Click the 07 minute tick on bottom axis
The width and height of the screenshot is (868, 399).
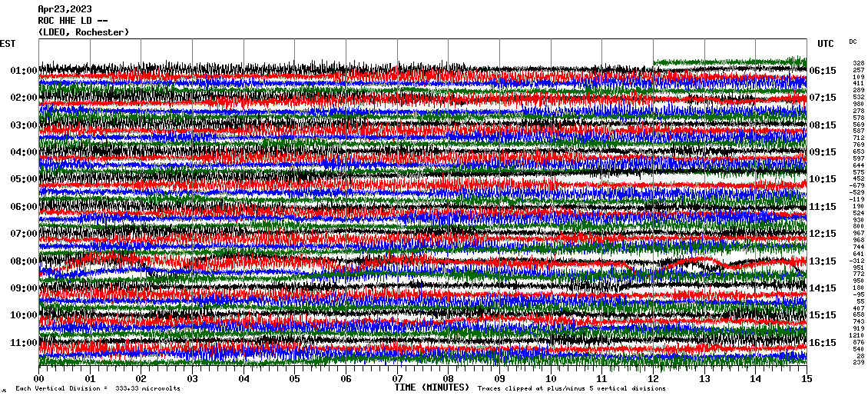(x=397, y=379)
